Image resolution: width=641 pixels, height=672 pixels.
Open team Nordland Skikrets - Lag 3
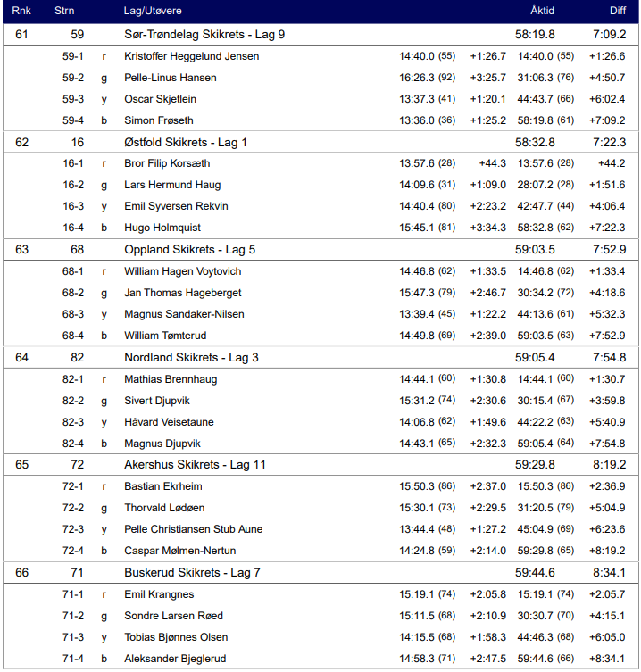click(x=191, y=358)
